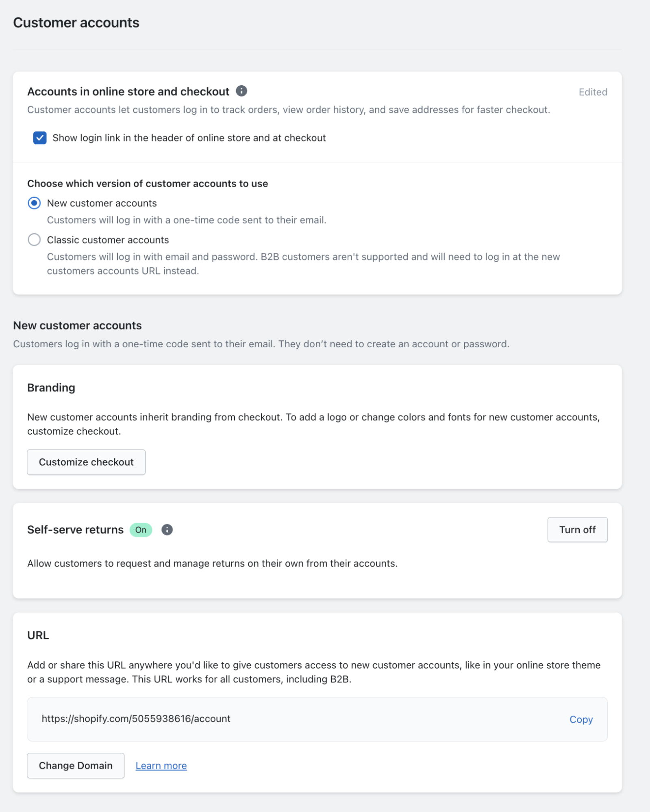The width and height of the screenshot is (650, 812).
Task: Click the Change Domain button
Action: 76,766
